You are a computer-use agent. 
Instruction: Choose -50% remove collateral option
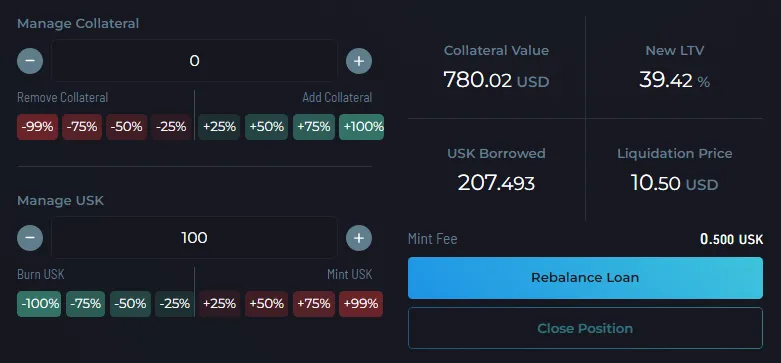point(127,127)
